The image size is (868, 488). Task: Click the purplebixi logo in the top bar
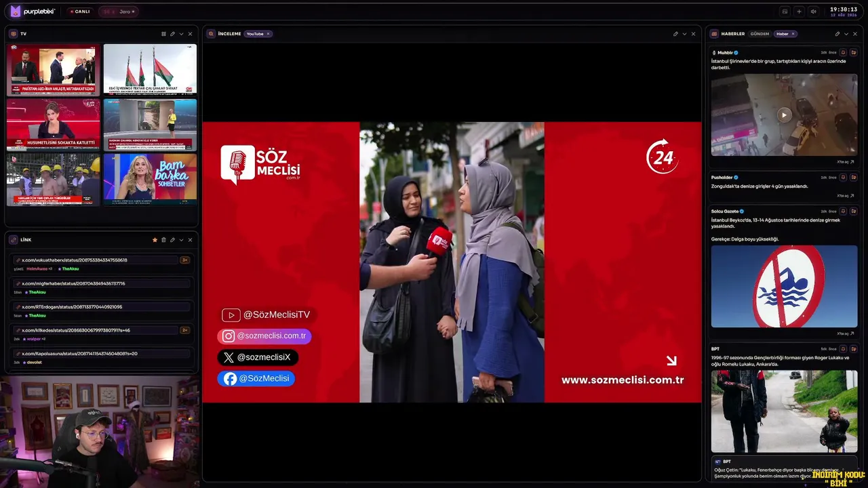[34, 11]
